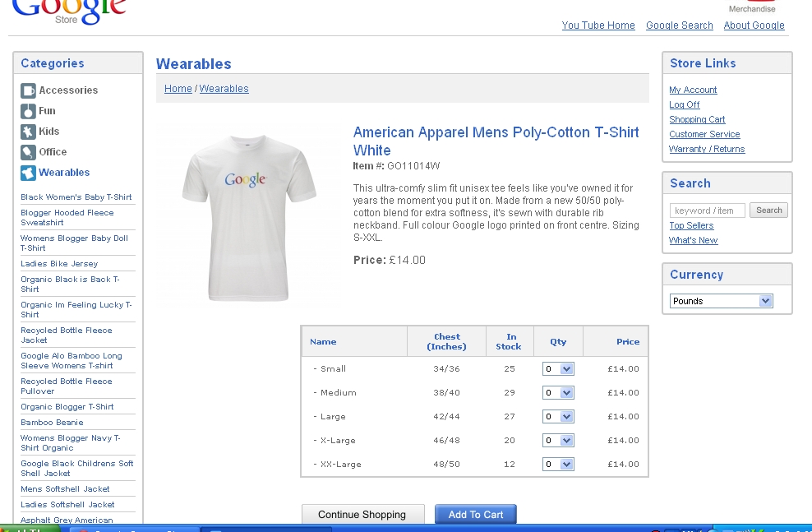Open Ladies Softshell Jacket product
Image resolution: width=812 pixels, height=532 pixels.
pos(68,505)
